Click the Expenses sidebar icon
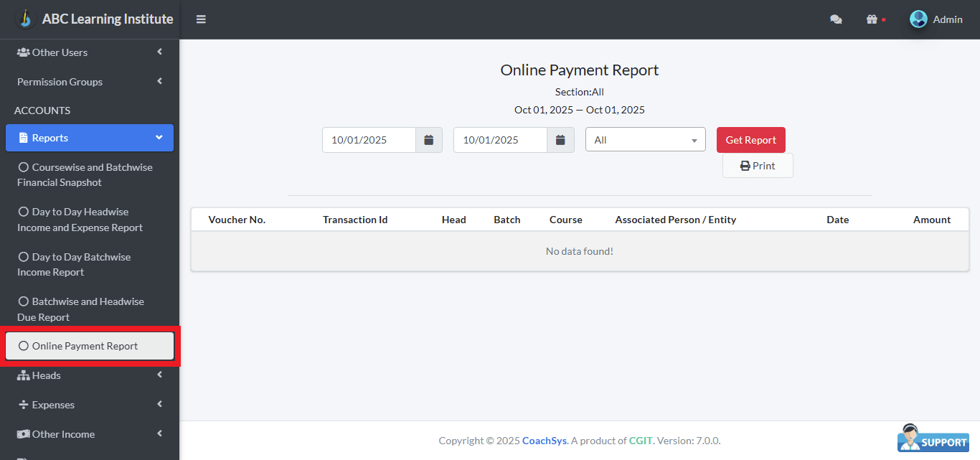 [x=24, y=404]
